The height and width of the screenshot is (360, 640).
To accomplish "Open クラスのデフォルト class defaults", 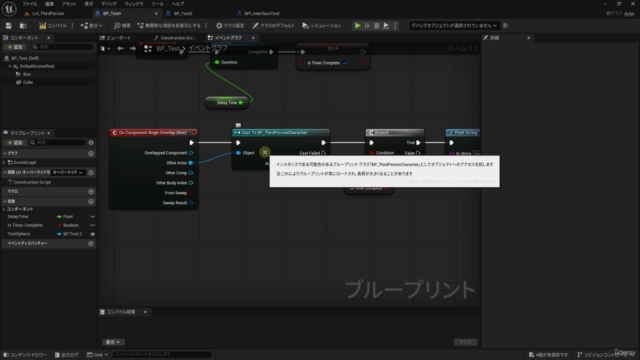I will coord(273,26).
